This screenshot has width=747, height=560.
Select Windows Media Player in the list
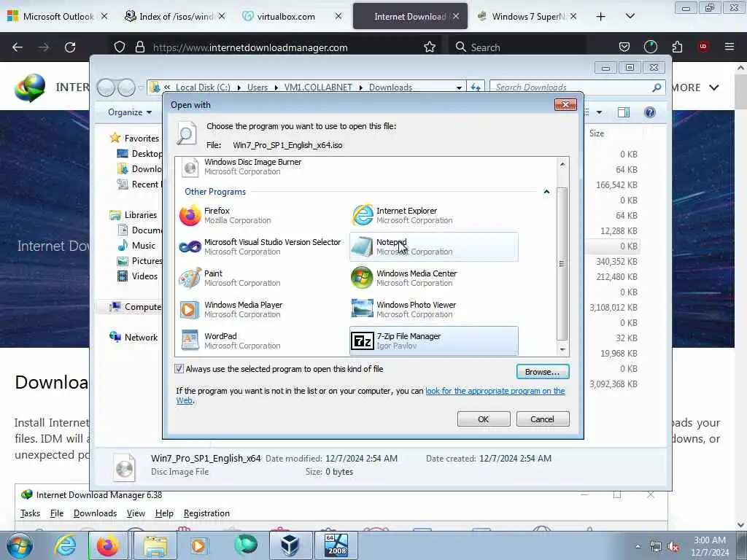click(x=261, y=309)
